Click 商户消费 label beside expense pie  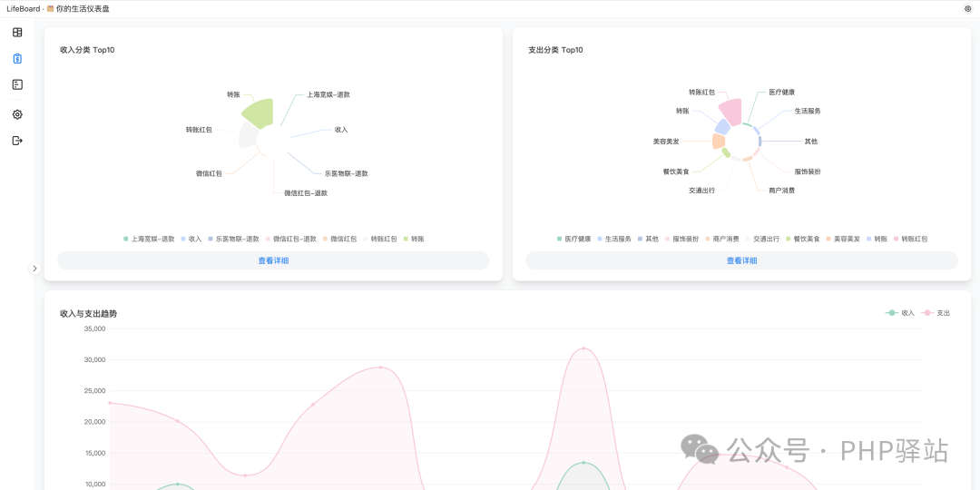click(x=782, y=190)
